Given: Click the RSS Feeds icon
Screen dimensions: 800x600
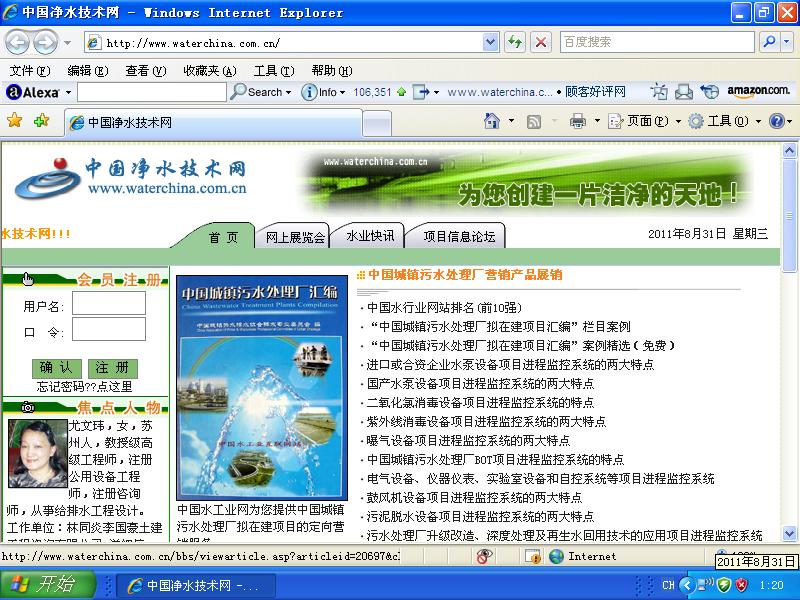Looking at the screenshot, I should [534, 121].
